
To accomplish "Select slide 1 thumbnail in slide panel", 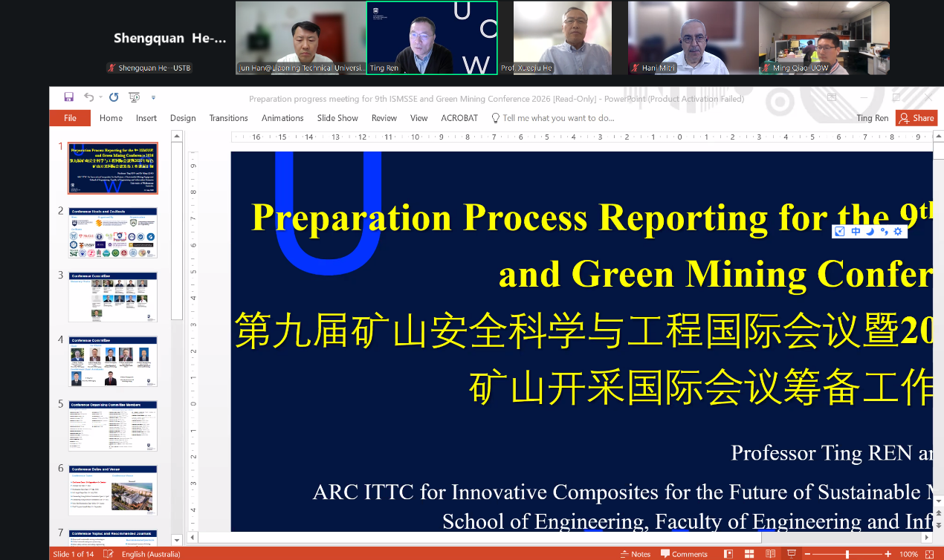I will (x=113, y=168).
